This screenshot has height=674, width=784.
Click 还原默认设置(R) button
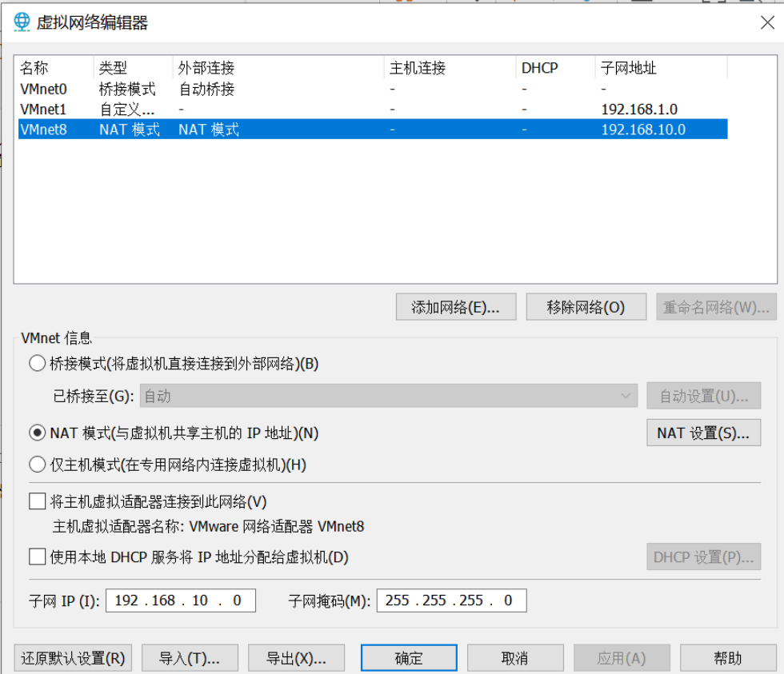pyautogui.click(x=73, y=658)
